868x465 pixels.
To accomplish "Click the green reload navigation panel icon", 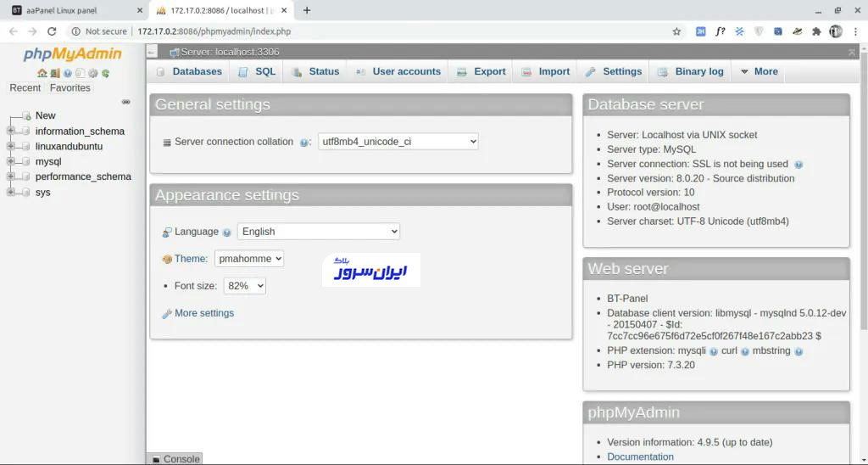I will point(106,74).
